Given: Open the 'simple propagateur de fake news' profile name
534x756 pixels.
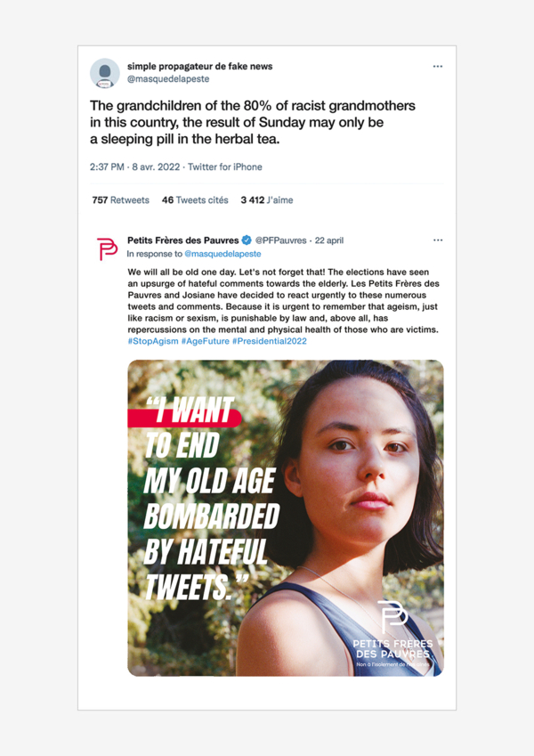Looking at the screenshot, I should coord(199,66).
